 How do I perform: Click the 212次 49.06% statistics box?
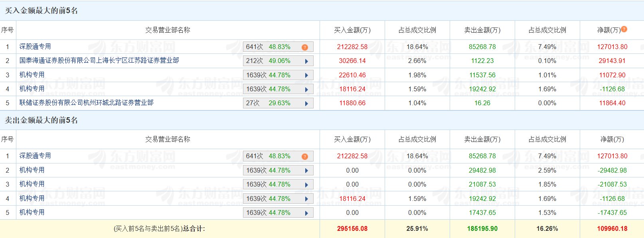268,61
